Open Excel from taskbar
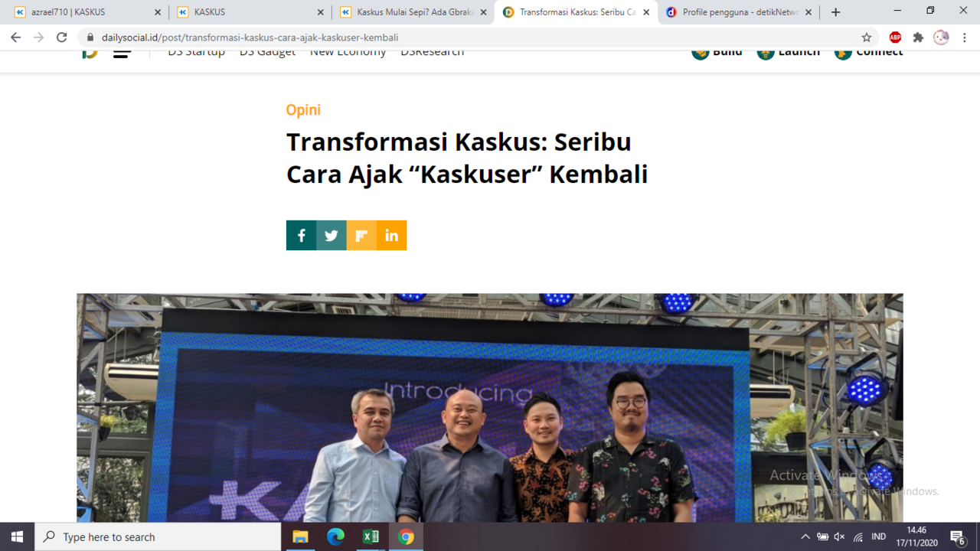980x551 pixels. 371,536
